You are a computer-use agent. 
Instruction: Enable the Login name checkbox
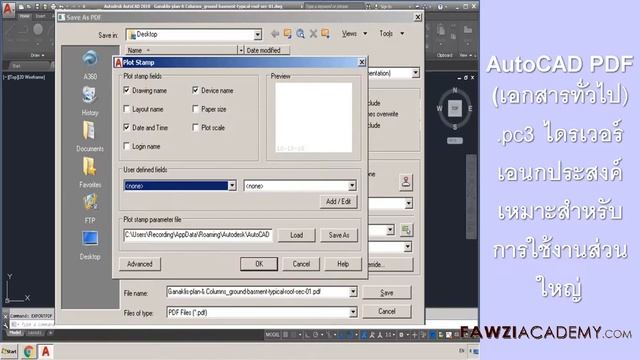[127, 146]
